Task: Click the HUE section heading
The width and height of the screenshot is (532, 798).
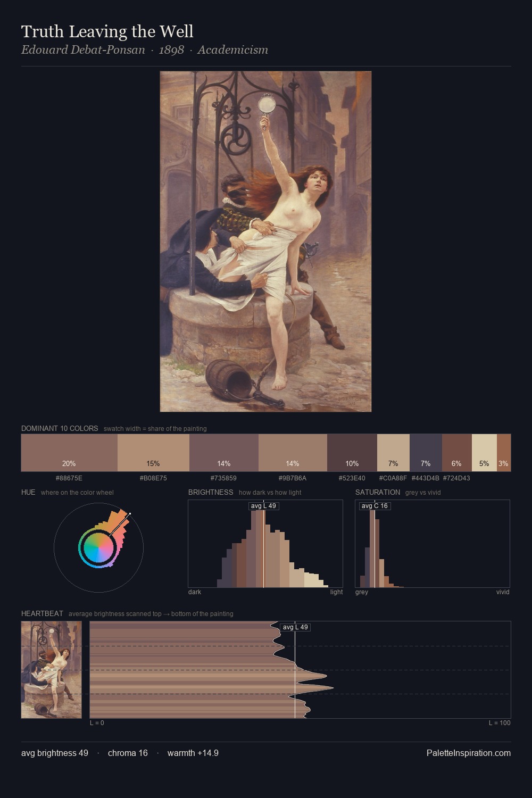Action: tap(28, 492)
